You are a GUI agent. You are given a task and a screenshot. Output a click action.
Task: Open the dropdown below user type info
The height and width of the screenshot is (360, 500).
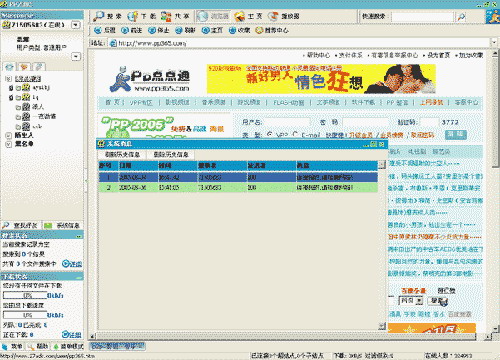76,57
